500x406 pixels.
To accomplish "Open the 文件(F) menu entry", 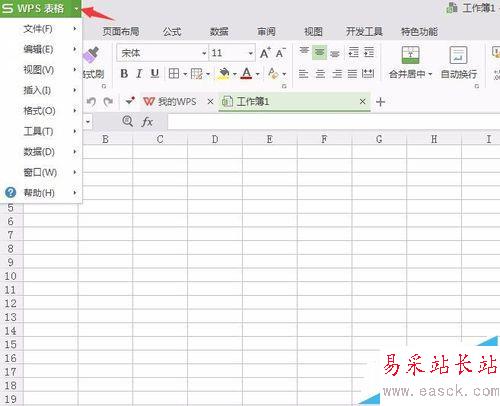I will click(x=41, y=29).
